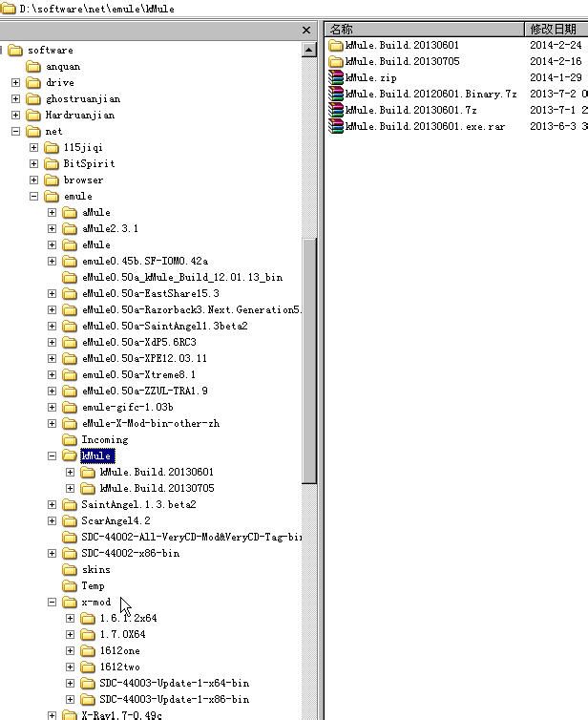588x720 pixels.
Task: Sort by the 名称 column header
Action: pyautogui.click(x=425, y=30)
